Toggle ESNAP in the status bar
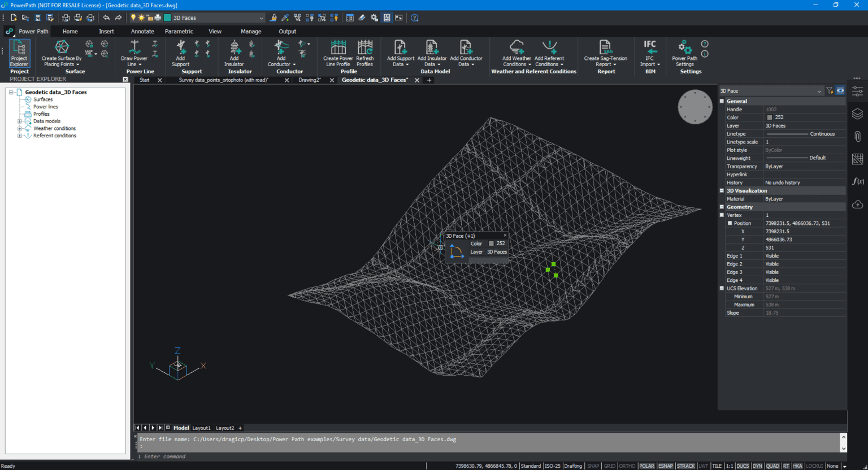868x470 pixels. (666, 466)
